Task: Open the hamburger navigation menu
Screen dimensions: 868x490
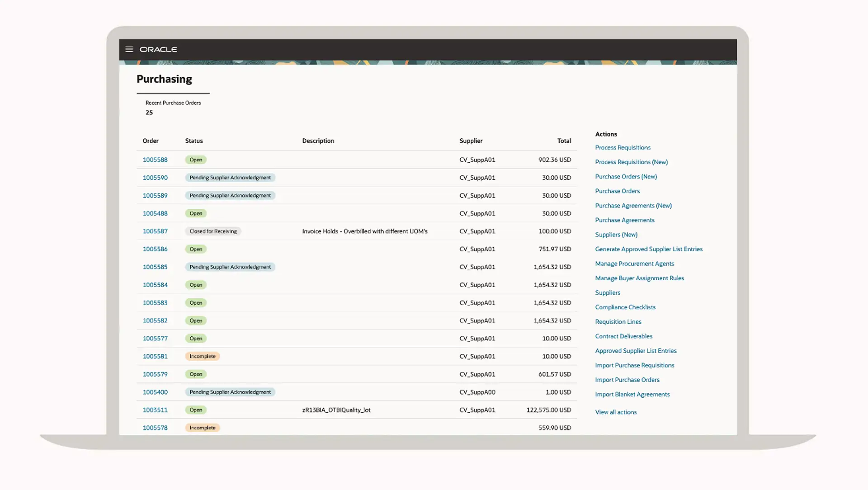Action: [129, 49]
